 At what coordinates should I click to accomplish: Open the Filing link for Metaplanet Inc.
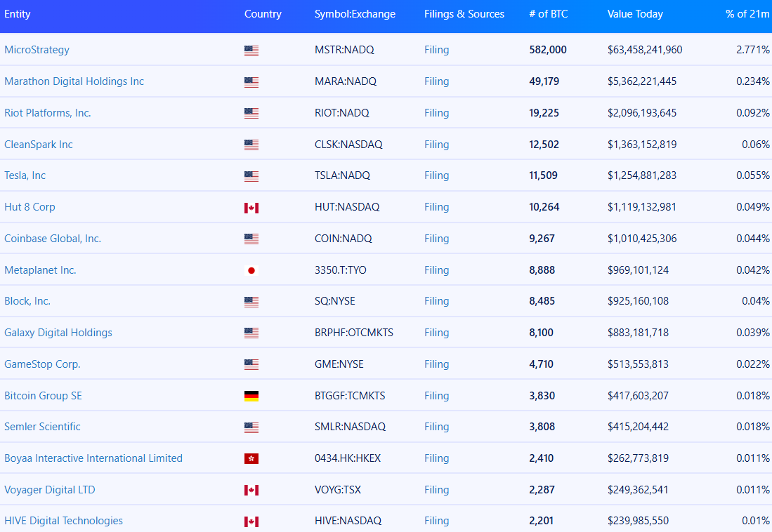pos(437,270)
